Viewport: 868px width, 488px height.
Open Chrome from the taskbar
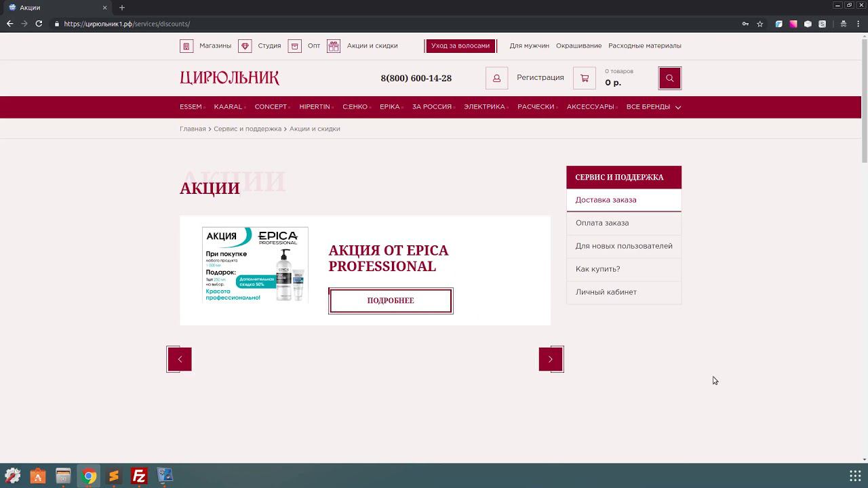88,476
